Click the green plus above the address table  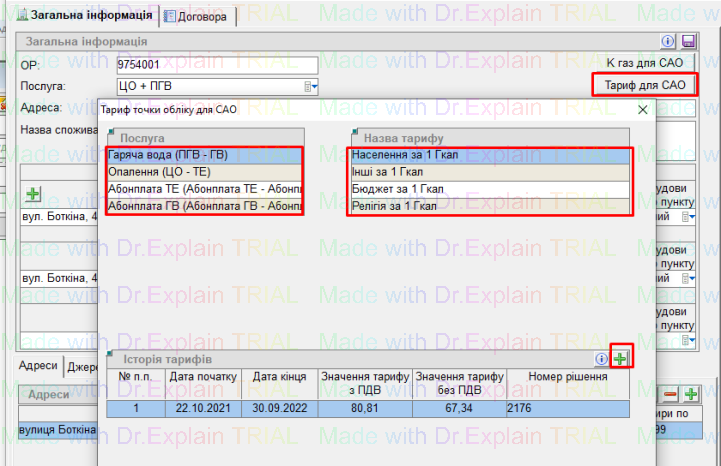pyautogui.click(x=33, y=193)
